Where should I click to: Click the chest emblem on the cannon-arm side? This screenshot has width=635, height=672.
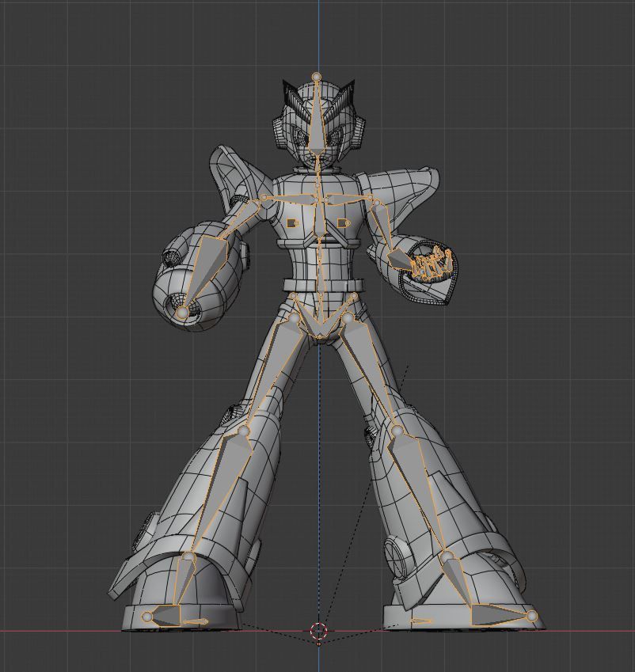[x=292, y=223]
